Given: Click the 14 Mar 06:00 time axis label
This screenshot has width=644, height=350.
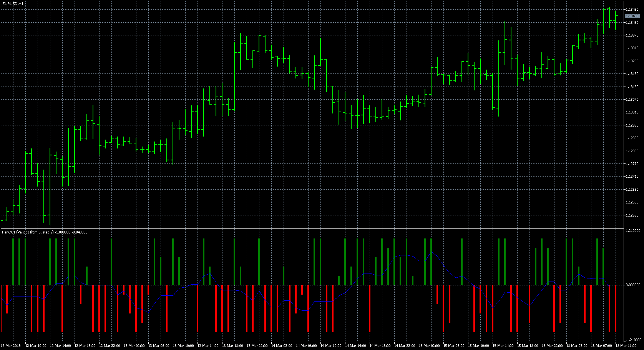Looking at the screenshot, I should pos(306,346).
